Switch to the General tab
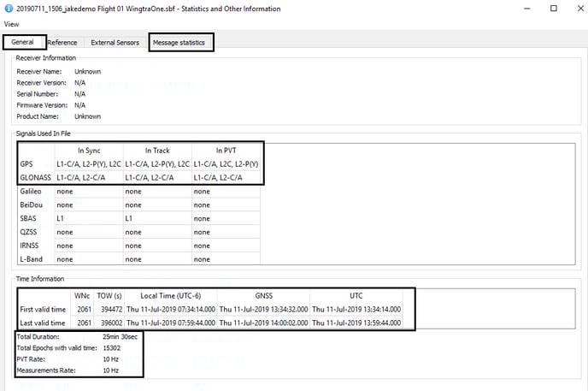Screen dimensions: 588x391 (22, 42)
